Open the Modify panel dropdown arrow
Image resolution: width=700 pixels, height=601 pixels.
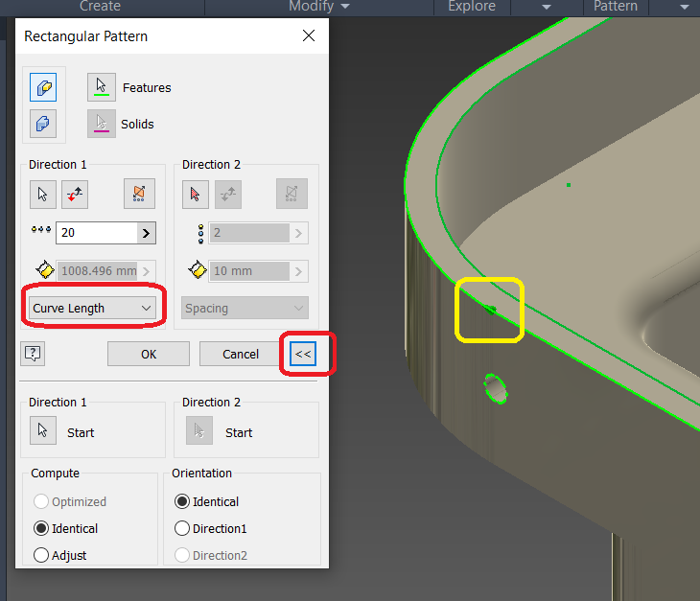pyautogui.click(x=344, y=7)
